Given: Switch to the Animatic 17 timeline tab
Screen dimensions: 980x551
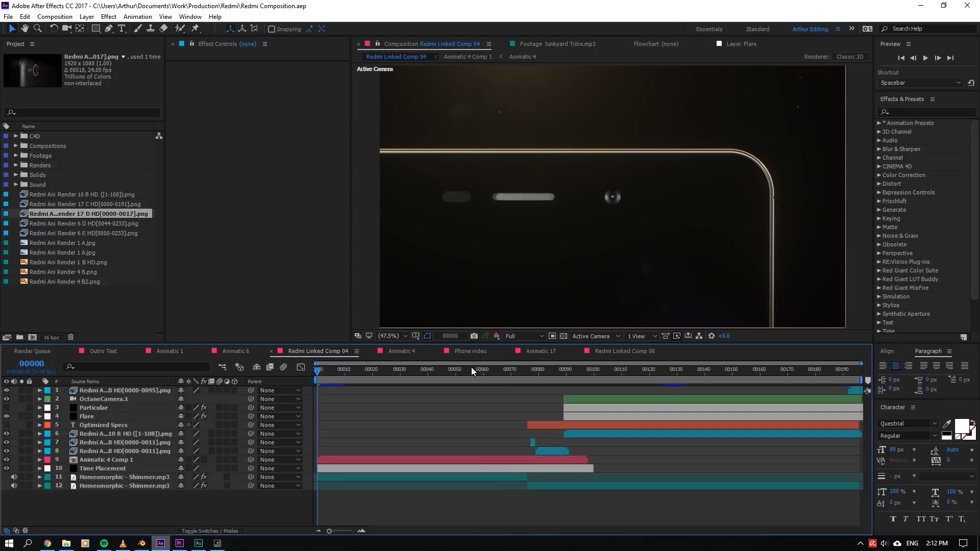Looking at the screenshot, I should pyautogui.click(x=540, y=351).
